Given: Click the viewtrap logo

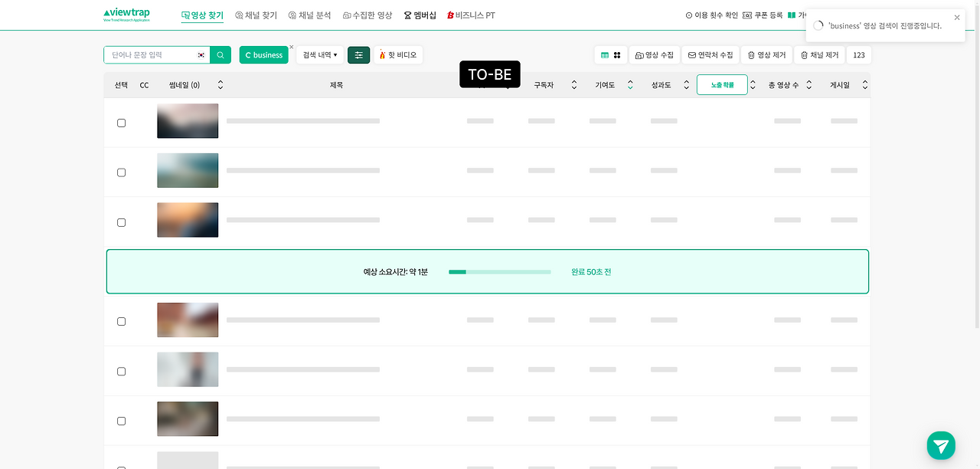Looking at the screenshot, I should (126, 15).
